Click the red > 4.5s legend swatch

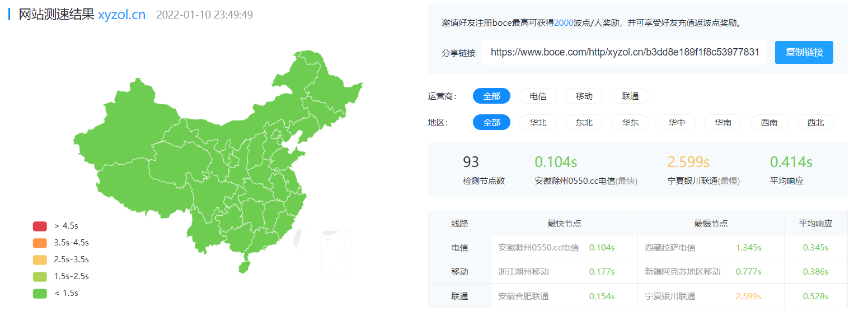point(40,226)
